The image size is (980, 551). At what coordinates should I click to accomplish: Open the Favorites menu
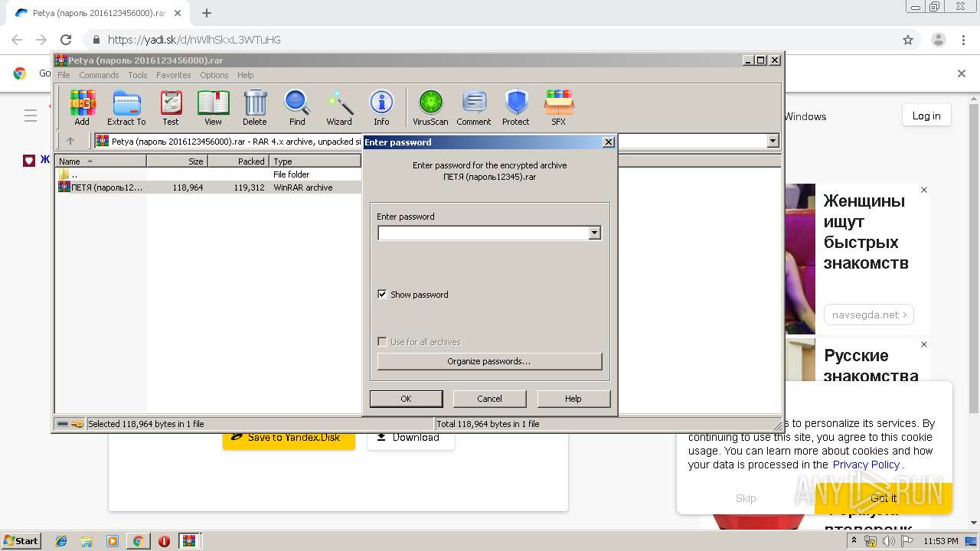[174, 75]
